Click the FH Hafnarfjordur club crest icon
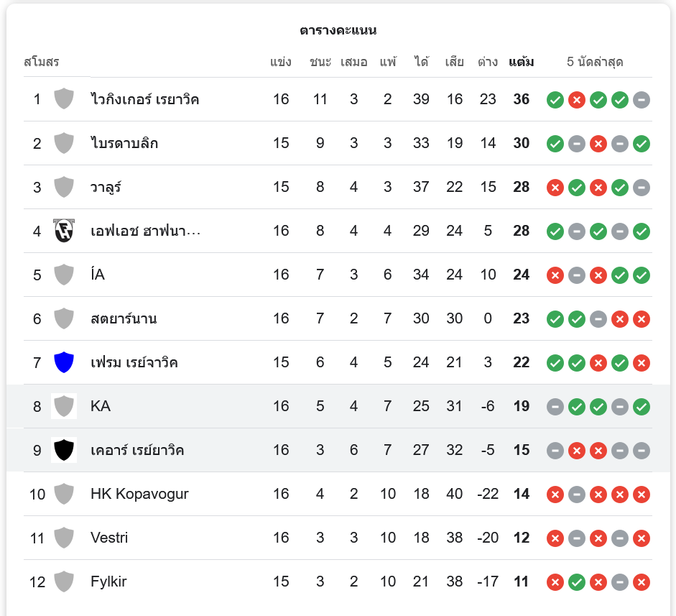The width and height of the screenshot is (676, 616). (x=64, y=231)
